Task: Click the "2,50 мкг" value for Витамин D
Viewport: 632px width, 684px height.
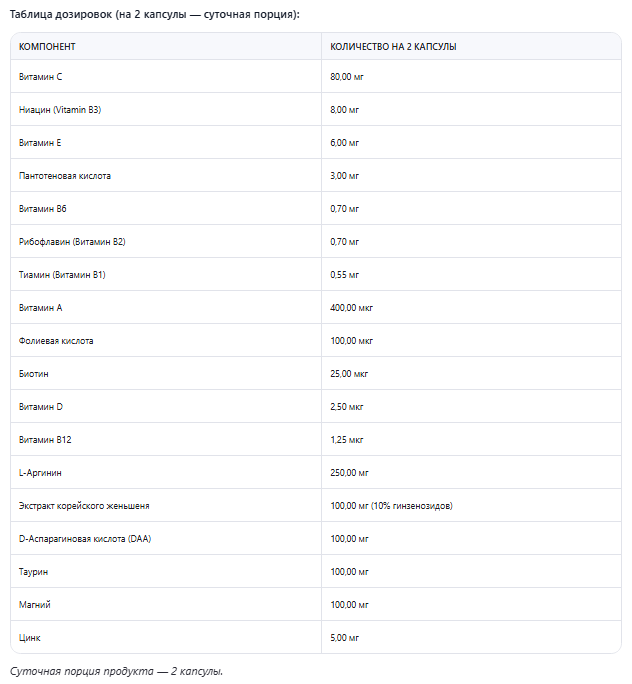Action: click(346, 407)
